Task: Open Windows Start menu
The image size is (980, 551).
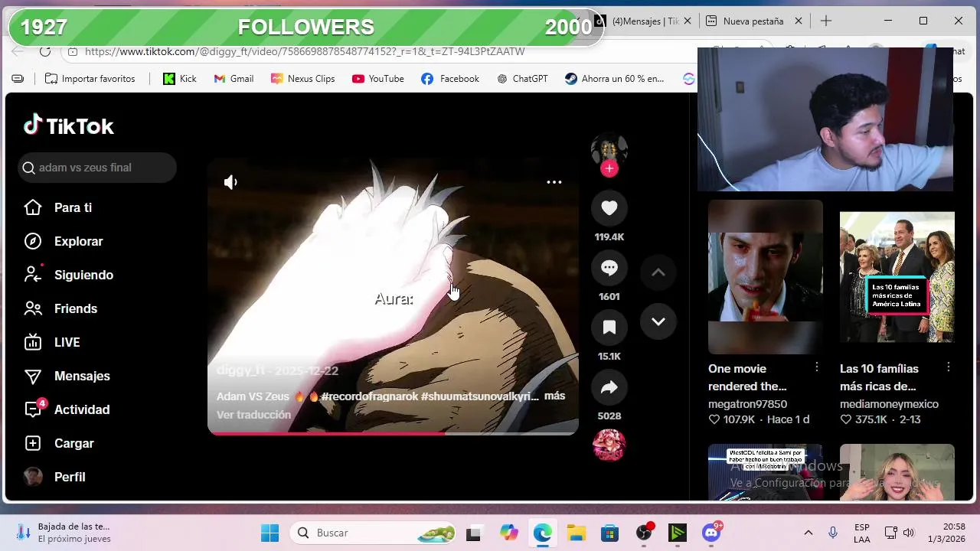Action: (269, 533)
